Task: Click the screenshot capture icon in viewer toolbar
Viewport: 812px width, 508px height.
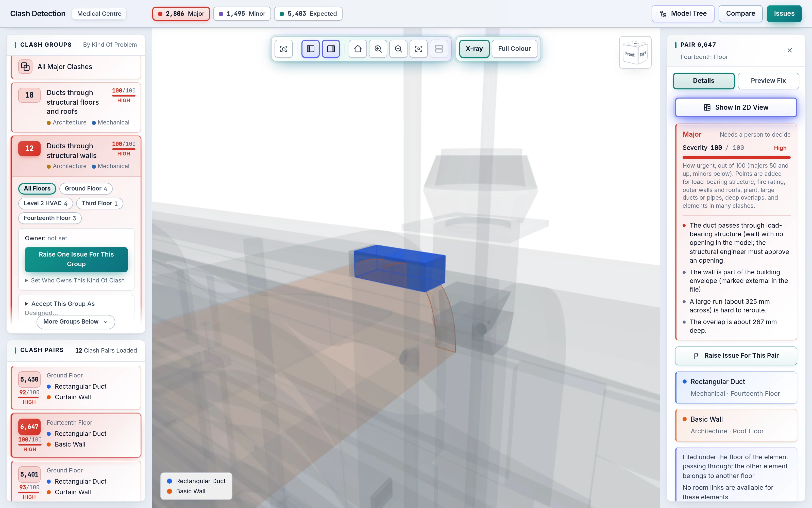Action: pos(283,49)
